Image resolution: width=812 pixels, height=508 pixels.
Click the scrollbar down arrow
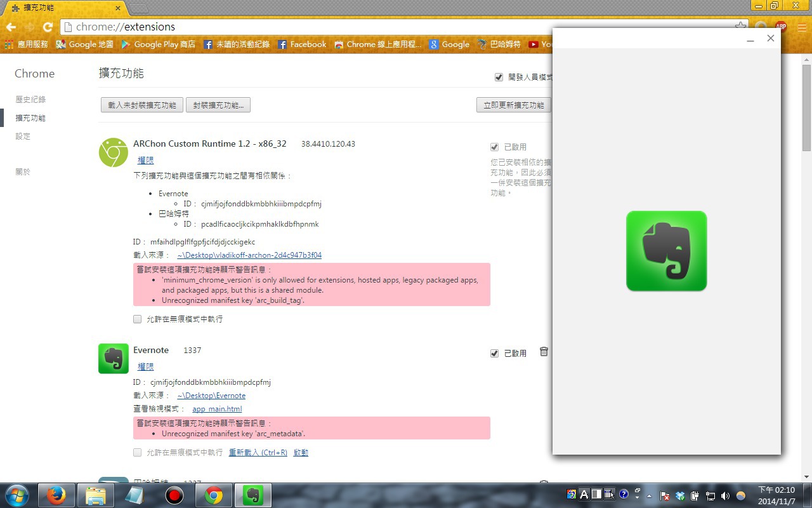pyautogui.click(x=806, y=477)
